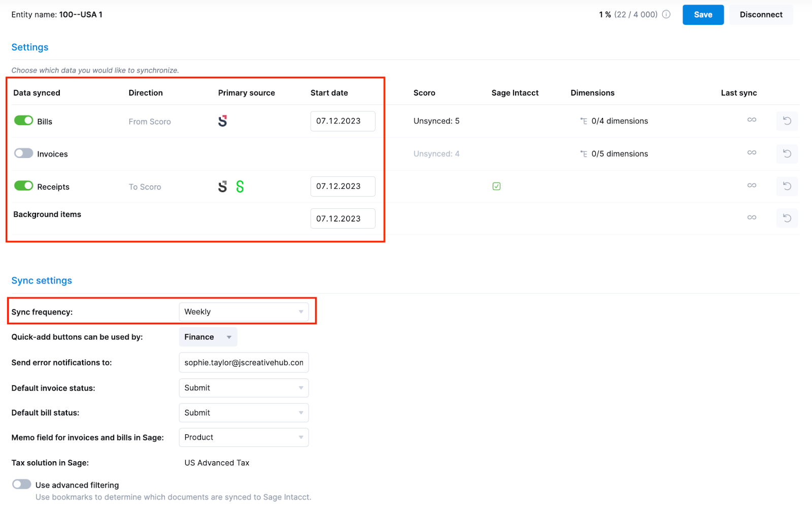The width and height of the screenshot is (812, 510).
Task: Select the green Sage icon under Receipts primary source
Action: (x=240, y=186)
